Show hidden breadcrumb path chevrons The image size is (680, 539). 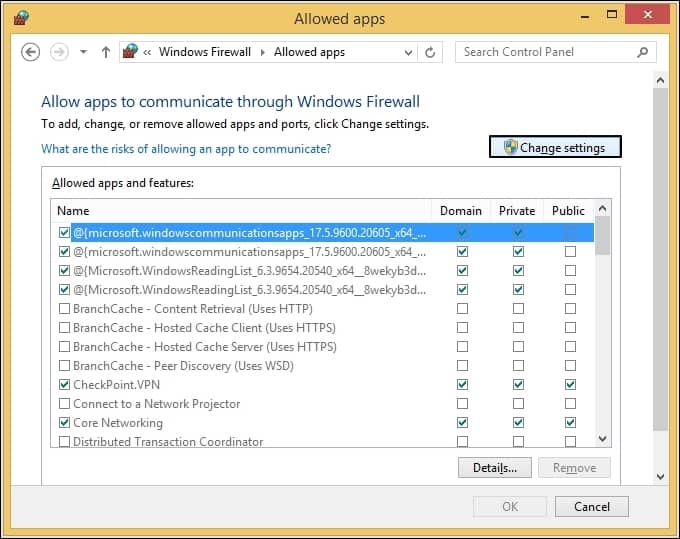(147, 52)
